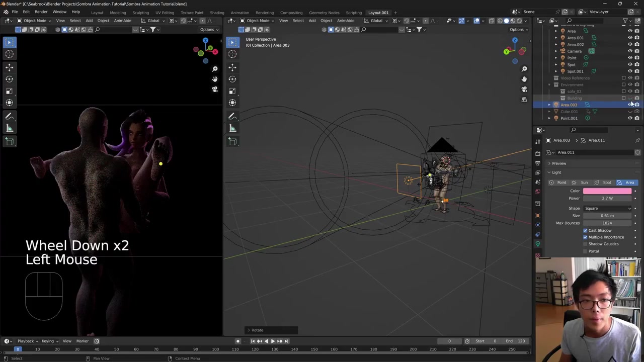
Task: Expand the Preview panel
Action: point(558,163)
